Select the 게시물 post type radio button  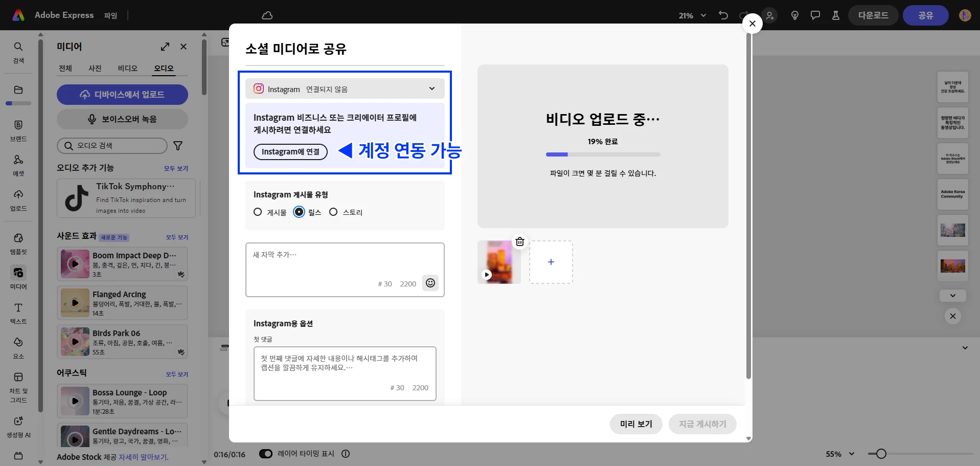pyautogui.click(x=258, y=212)
